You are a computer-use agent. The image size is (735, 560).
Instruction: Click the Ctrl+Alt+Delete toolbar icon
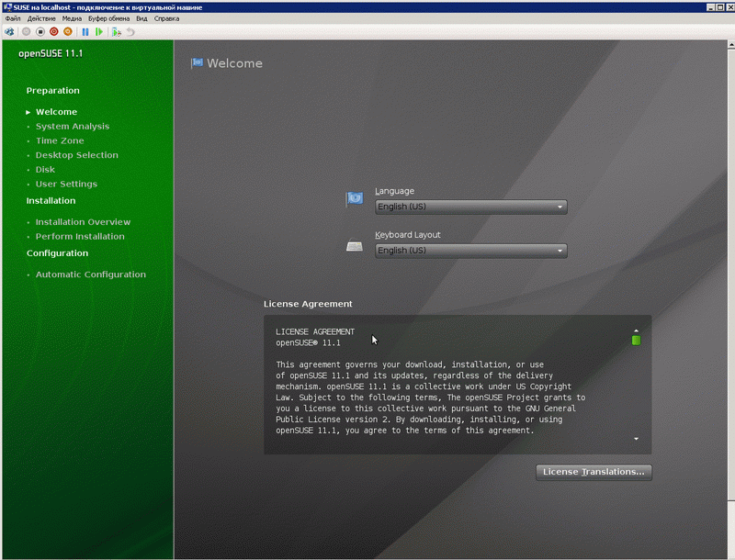click(9, 32)
